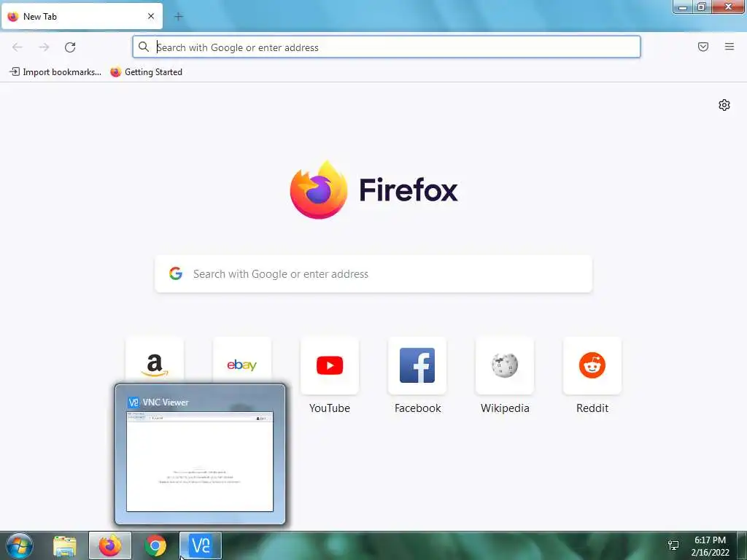Open the Wikipedia shortcut tile
The image size is (747, 560).
click(505, 365)
